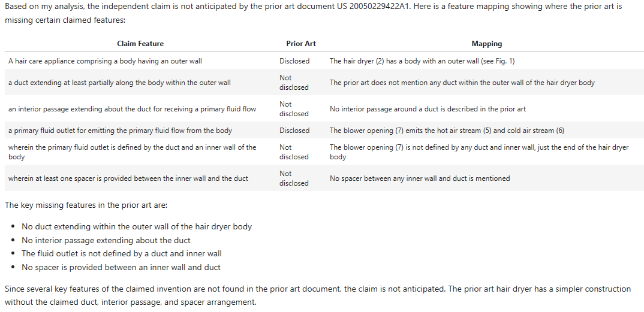Click the Prior Art column header
The image size is (644, 312).
300,44
